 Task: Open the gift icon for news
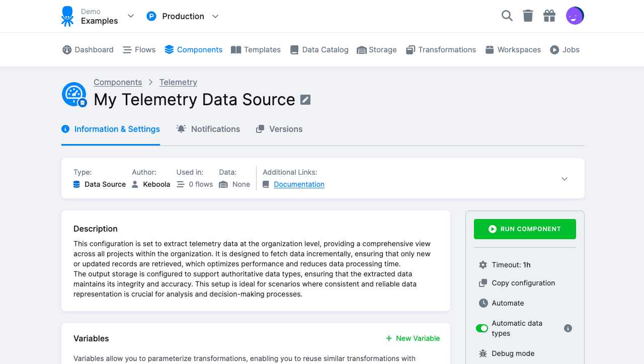549,16
